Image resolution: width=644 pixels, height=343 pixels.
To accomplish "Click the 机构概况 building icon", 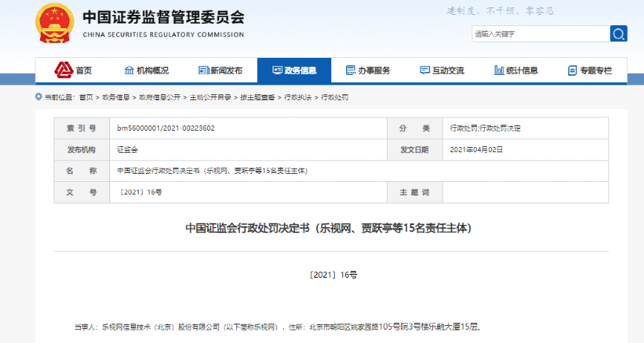I will [129, 71].
